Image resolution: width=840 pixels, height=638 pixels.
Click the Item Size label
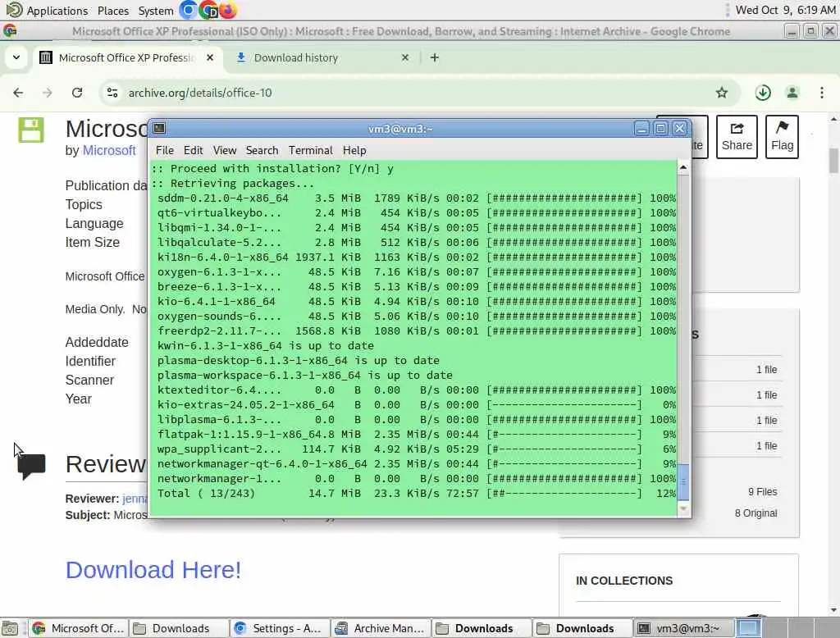92,242
